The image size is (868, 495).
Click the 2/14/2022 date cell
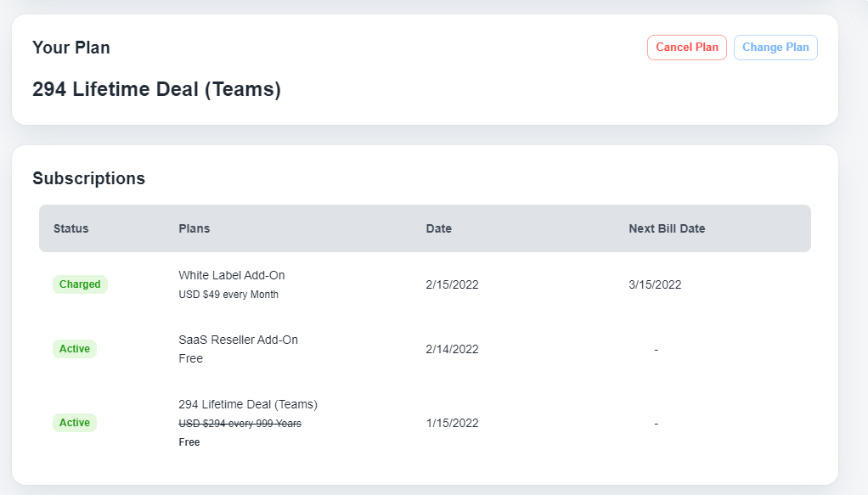(x=452, y=349)
